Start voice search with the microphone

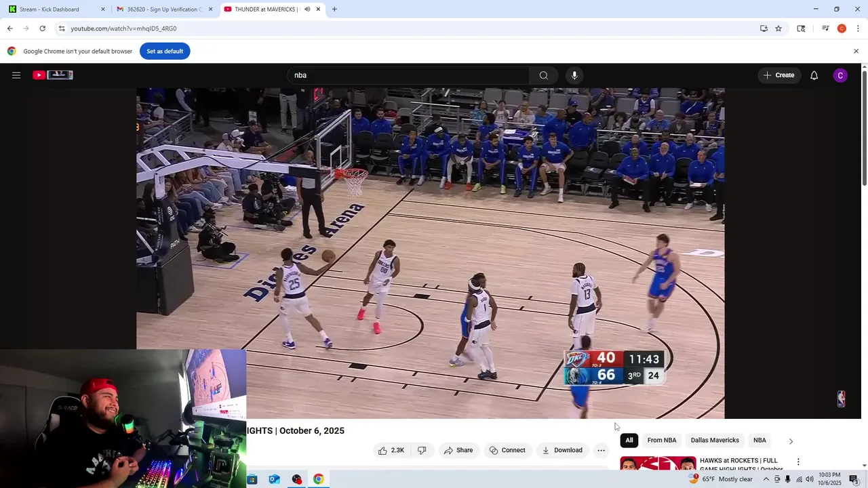tap(574, 75)
